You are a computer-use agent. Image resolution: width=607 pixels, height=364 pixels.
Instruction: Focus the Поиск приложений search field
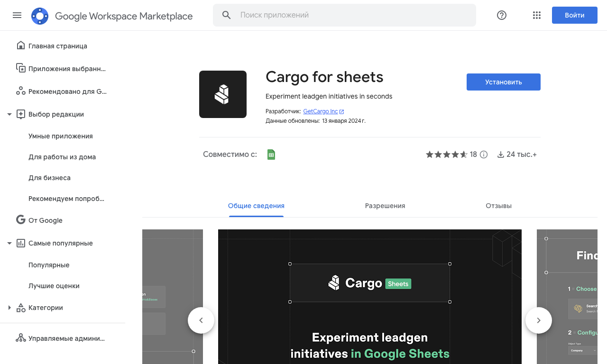(x=344, y=15)
